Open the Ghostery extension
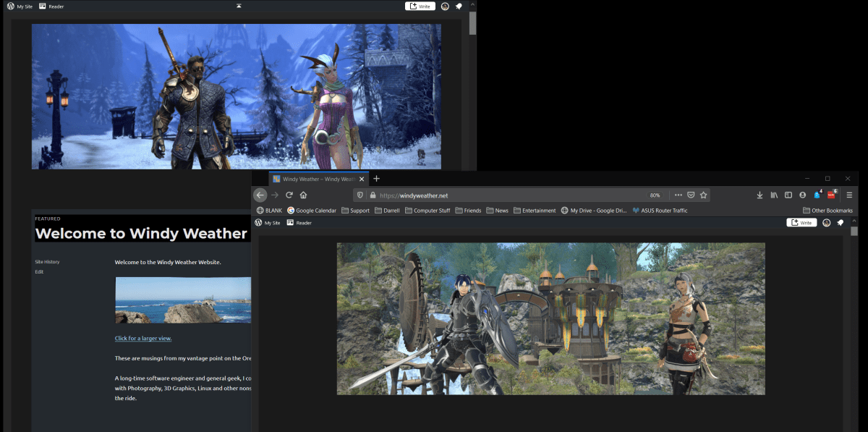Viewport: 868px width, 432px height. [x=817, y=195]
